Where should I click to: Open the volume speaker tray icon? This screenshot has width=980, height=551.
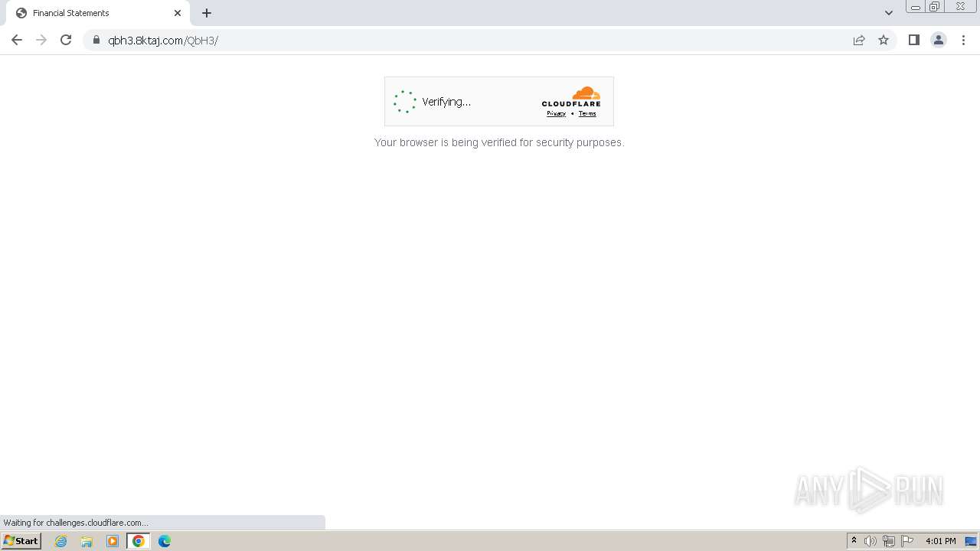871,541
